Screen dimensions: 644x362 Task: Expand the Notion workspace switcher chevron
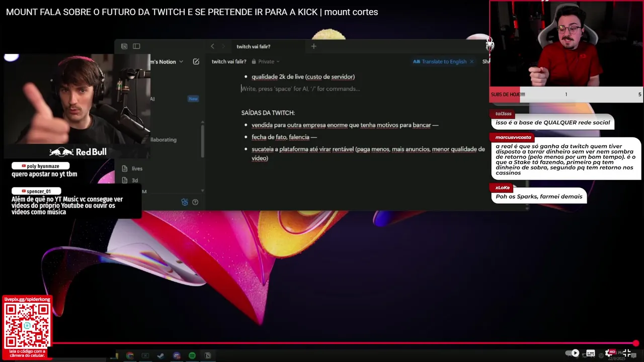181,62
